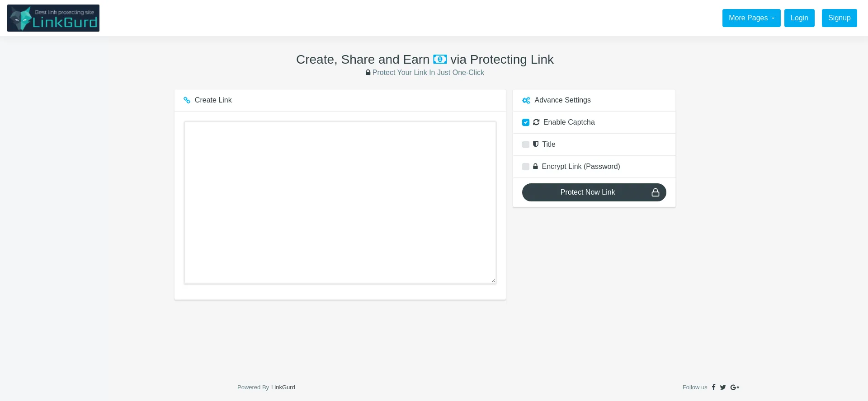Click the 'Enable Captcha' label text
This screenshot has width=868, height=401.
[569, 122]
